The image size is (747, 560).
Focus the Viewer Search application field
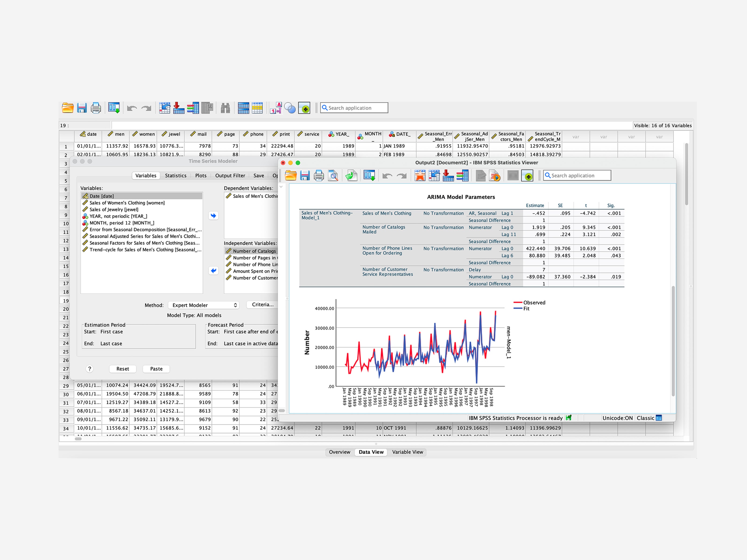tap(577, 175)
